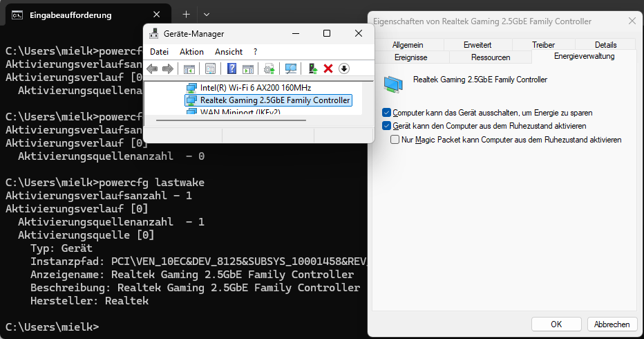Click the Abbrechen button

click(x=612, y=324)
